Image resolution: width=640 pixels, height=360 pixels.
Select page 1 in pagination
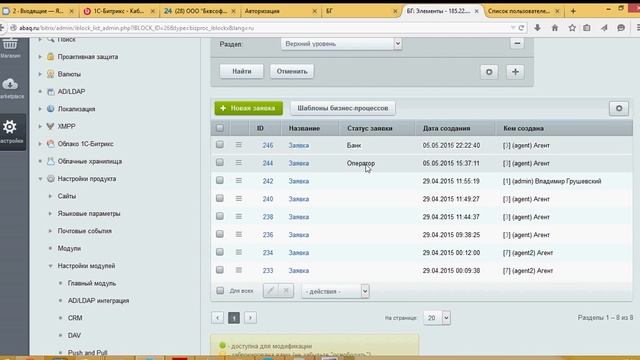click(x=234, y=318)
